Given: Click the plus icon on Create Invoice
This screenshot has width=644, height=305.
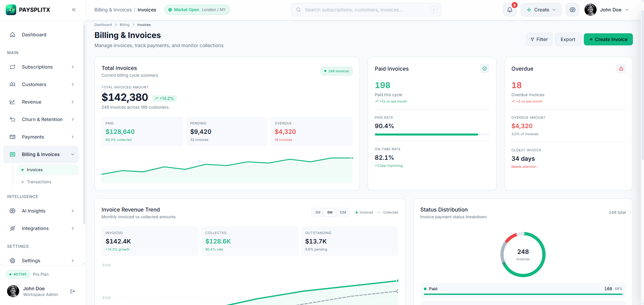Looking at the screenshot, I should pyautogui.click(x=591, y=39).
